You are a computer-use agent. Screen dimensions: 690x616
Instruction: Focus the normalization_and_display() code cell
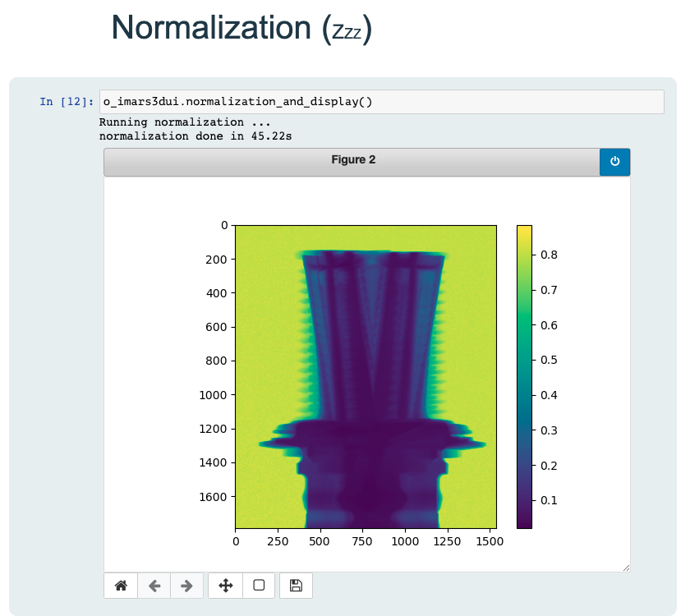tap(381, 102)
